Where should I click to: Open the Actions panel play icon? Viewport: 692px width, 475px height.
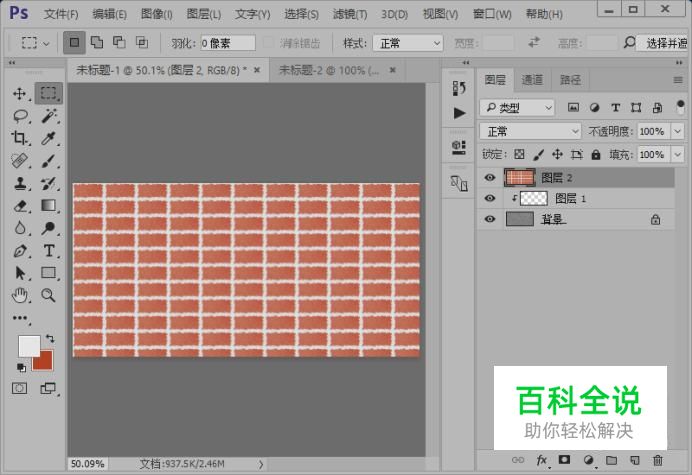(x=459, y=113)
